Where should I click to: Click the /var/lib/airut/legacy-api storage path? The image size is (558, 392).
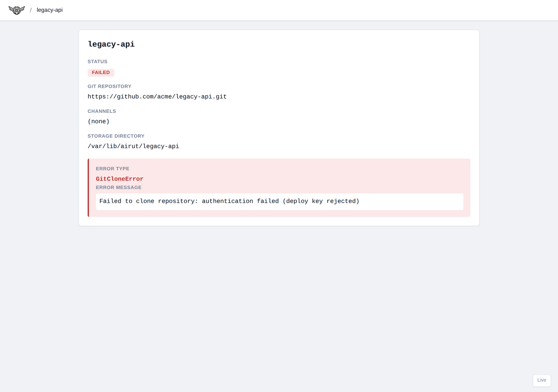pos(133,146)
